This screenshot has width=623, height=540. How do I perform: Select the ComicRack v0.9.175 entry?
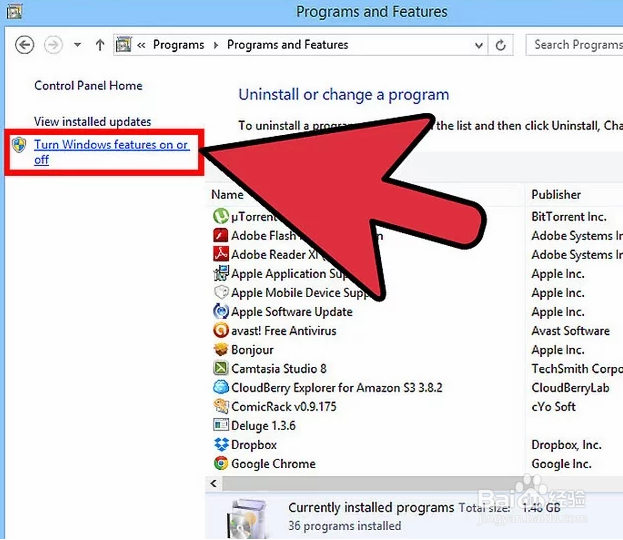pos(284,406)
